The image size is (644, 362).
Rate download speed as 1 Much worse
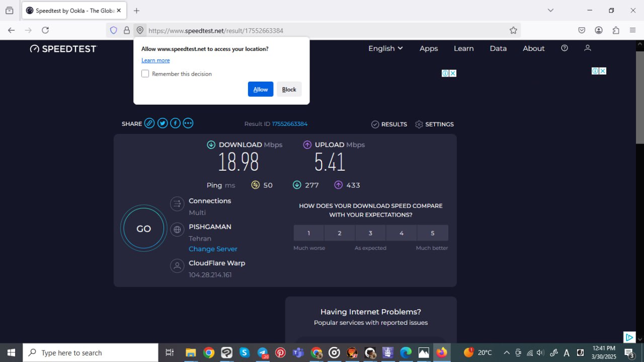[x=309, y=233]
